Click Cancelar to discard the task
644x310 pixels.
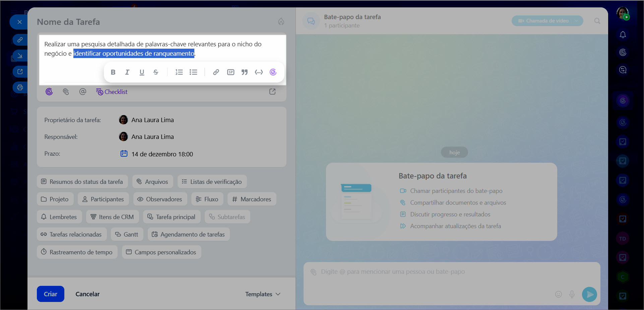point(87,294)
